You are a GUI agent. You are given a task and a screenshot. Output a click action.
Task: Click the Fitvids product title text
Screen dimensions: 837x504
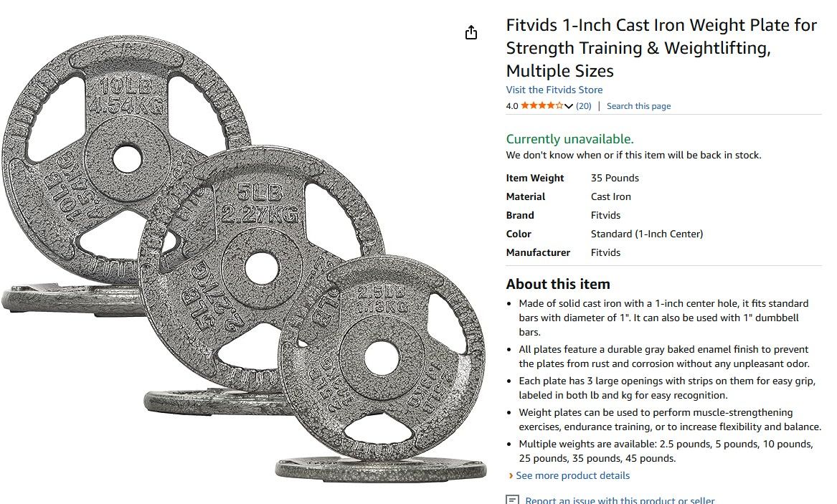click(x=661, y=48)
